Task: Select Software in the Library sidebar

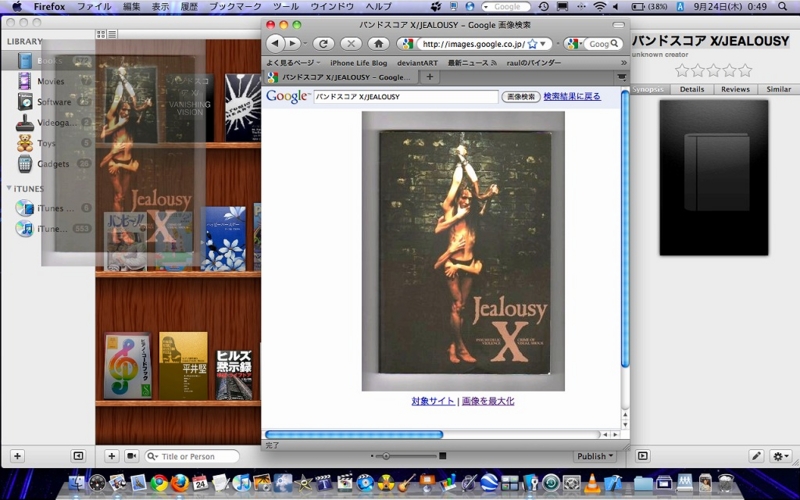Action: pos(48,102)
